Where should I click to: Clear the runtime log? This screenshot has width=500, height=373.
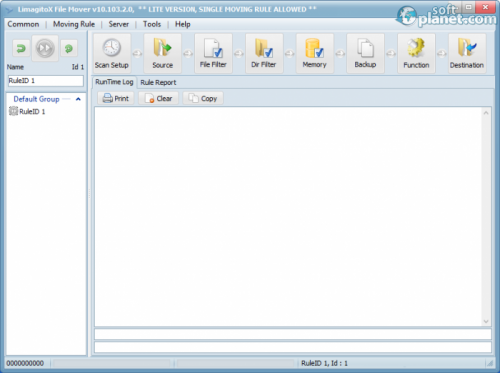coord(158,98)
